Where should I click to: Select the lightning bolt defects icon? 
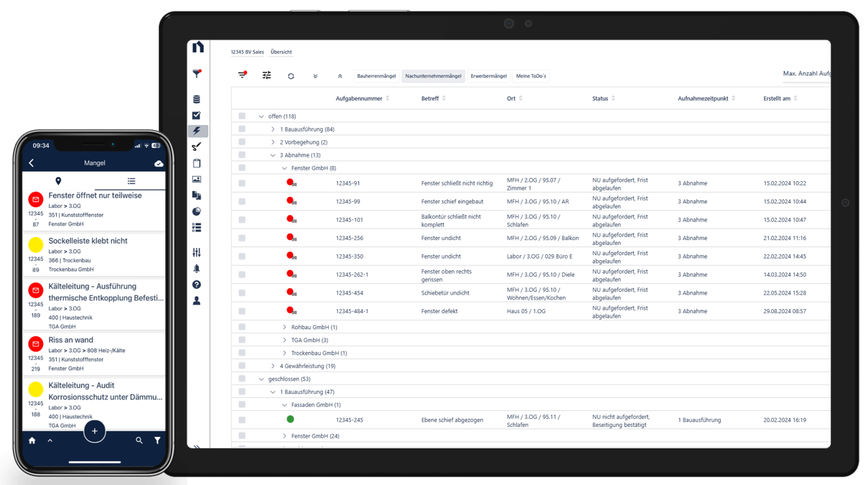197,131
